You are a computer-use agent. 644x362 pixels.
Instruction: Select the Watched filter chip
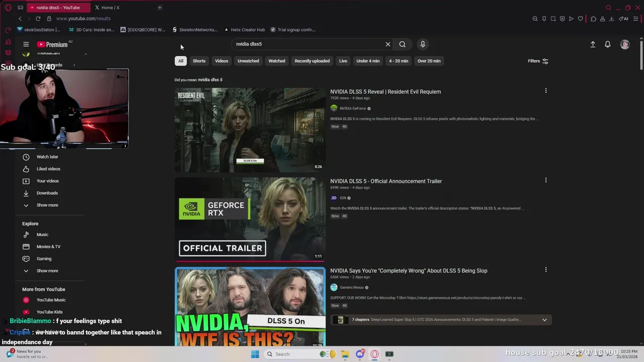click(277, 61)
